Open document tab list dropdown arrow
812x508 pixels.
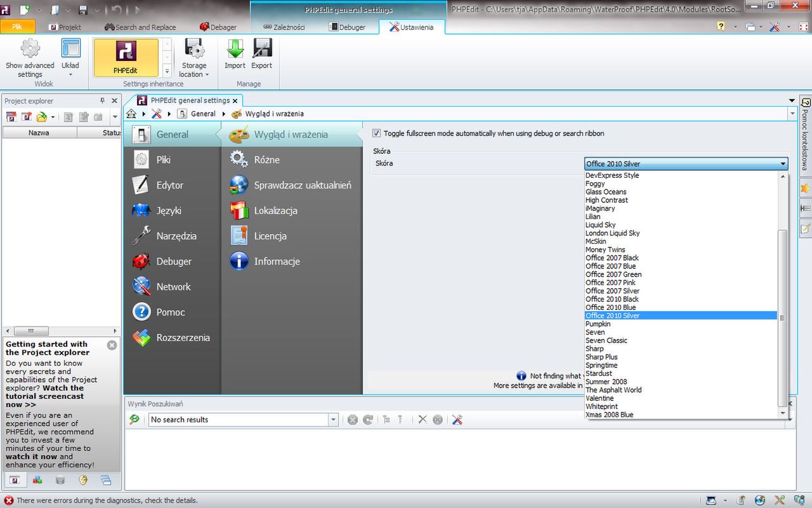(x=792, y=101)
